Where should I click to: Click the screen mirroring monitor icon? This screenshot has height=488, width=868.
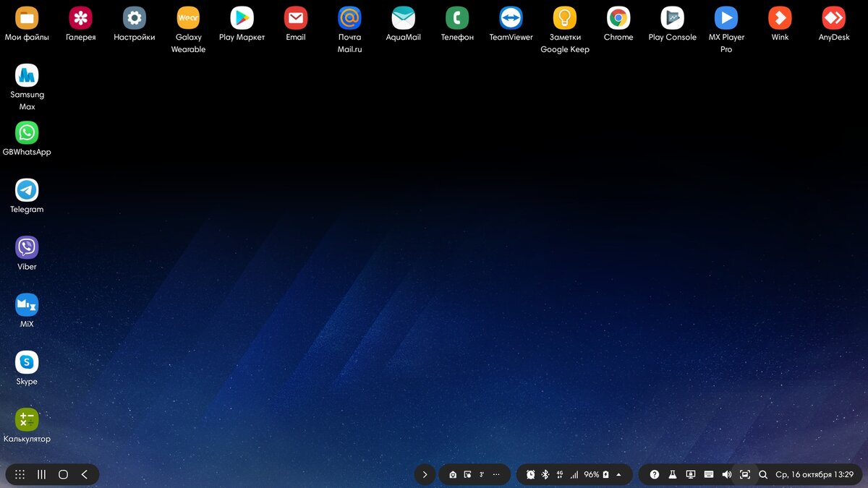[691, 474]
